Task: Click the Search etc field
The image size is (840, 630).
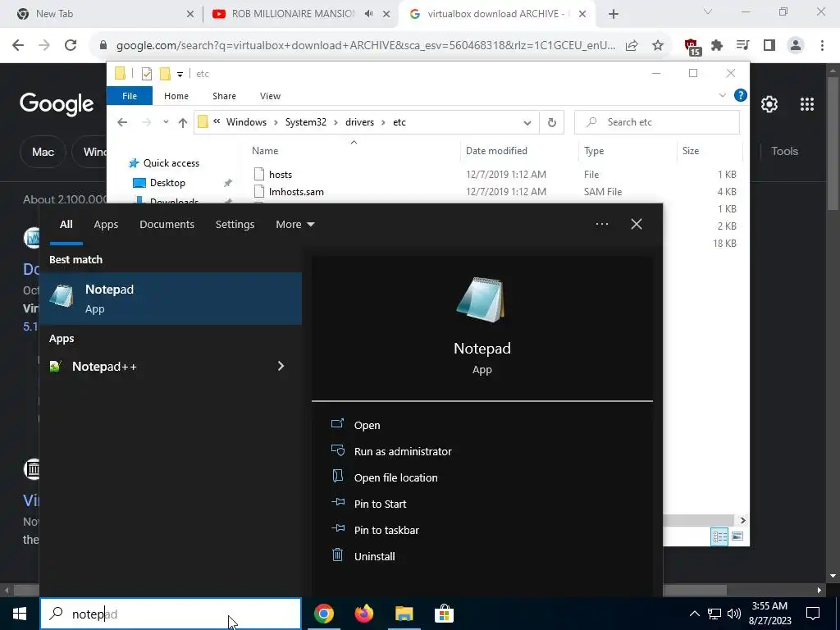Action: [x=657, y=122]
